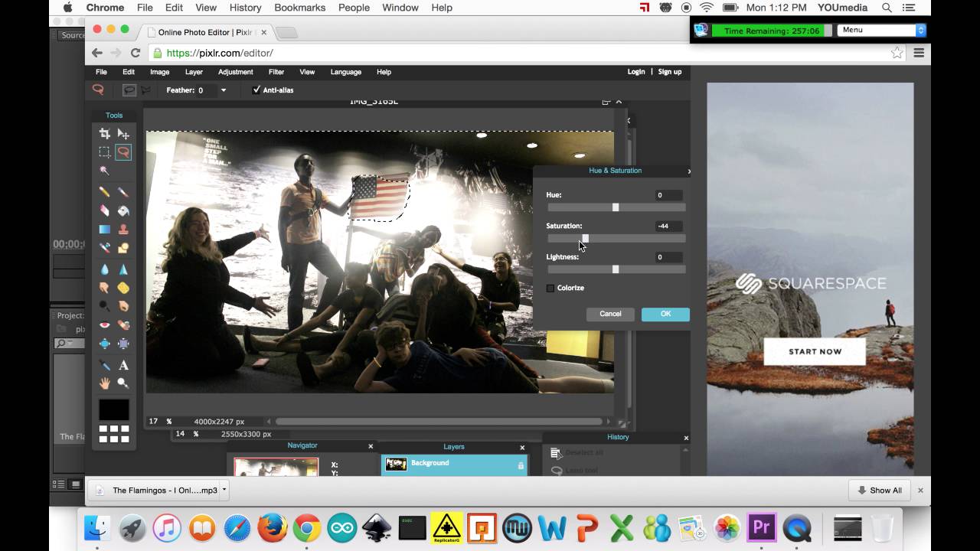
Task: Click the Lightness slider handle
Action: pos(616,269)
